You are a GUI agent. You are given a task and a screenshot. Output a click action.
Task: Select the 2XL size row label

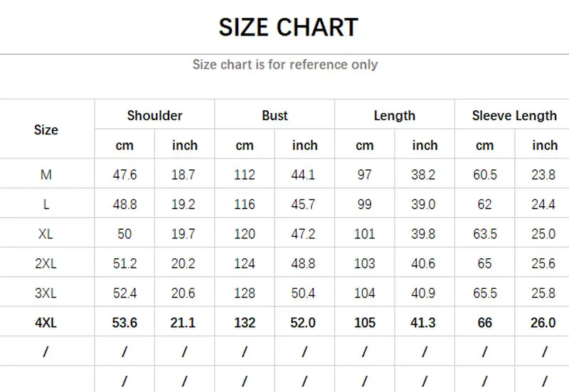(x=46, y=264)
